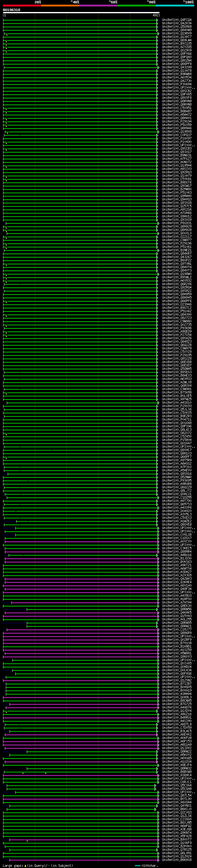
Task: Select UniRef100_Q4ZWV3 label
Action: pyautogui.click(x=176, y=579)
